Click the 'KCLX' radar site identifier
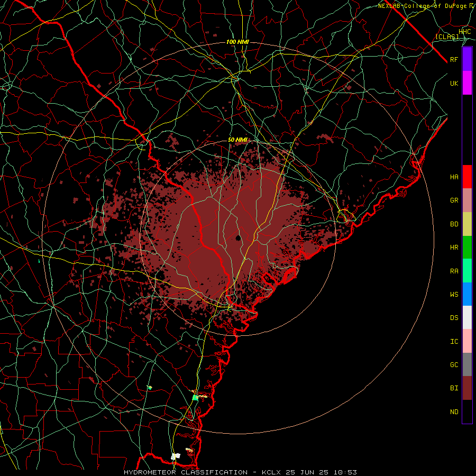 tap(271, 472)
